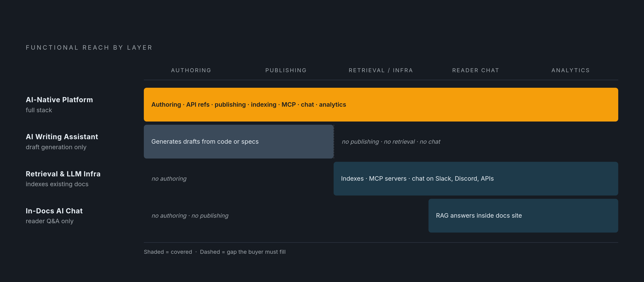Select the READER CHAT column header
Image resolution: width=644 pixels, height=282 pixels.
(475, 70)
